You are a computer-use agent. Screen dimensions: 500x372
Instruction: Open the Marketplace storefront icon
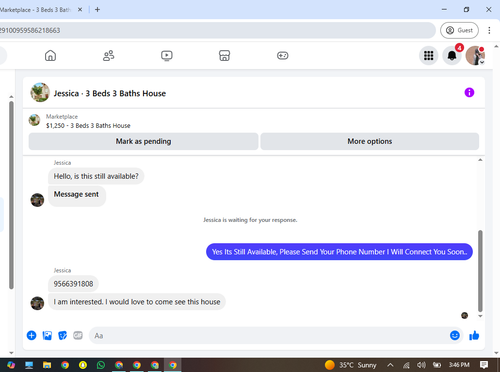click(224, 55)
